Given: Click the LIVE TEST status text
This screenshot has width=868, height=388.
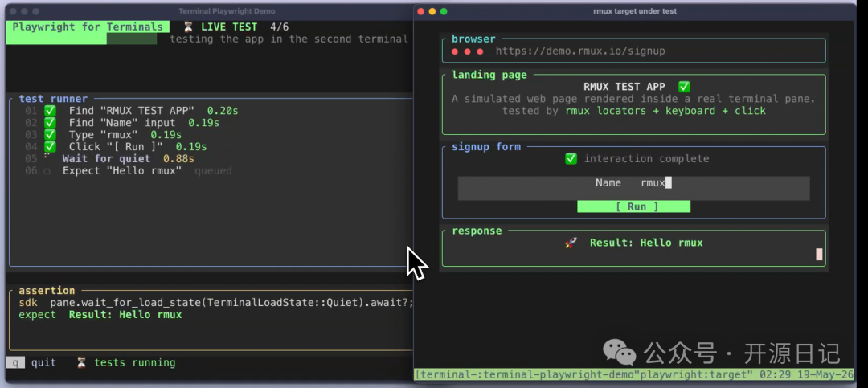Looking at the screenshot, I should click(229, 27).
